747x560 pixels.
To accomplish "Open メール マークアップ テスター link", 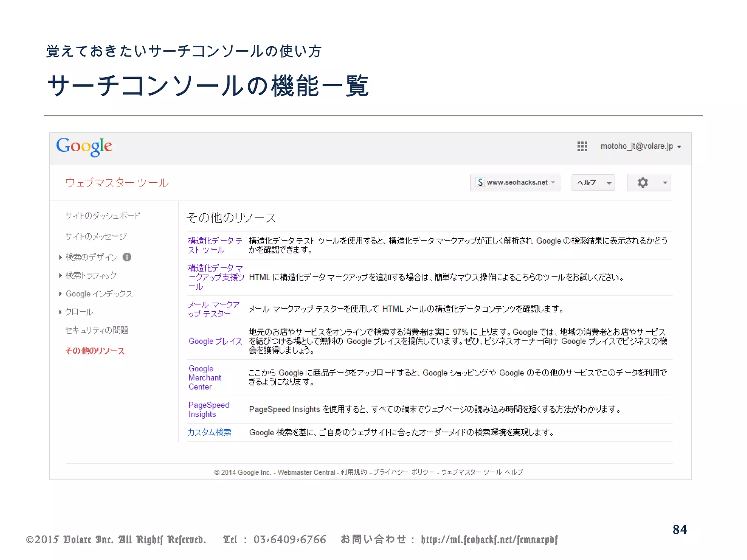I will 214,309.
